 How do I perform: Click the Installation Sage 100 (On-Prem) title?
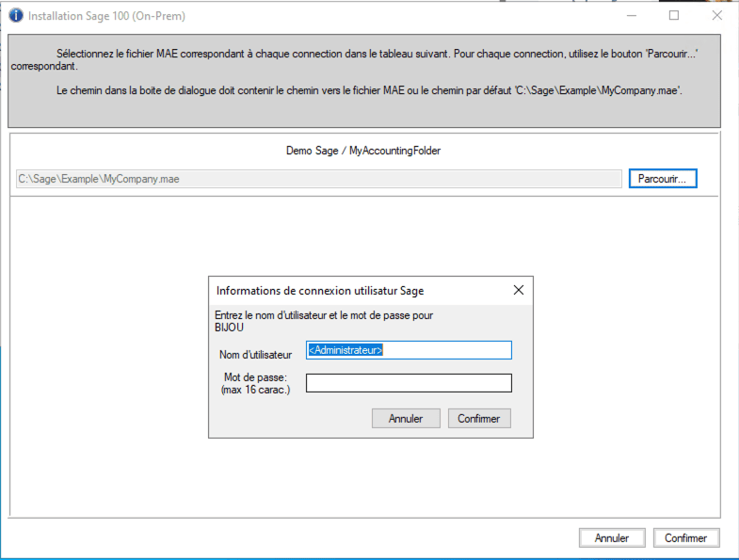[x=106, y=16]
